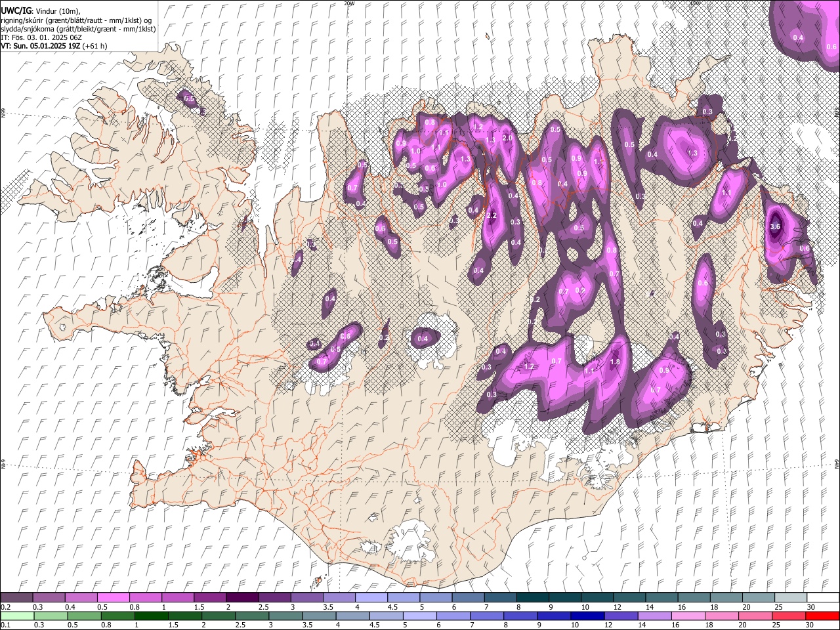
Task: Select top-row legend swatch between 0.5 and 0.8
Action: click(114, 597)
